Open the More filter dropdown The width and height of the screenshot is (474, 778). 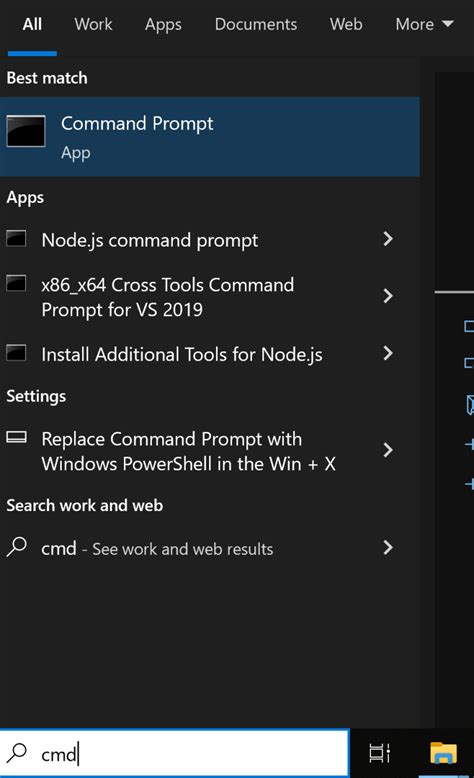click(x=424, y=24)
